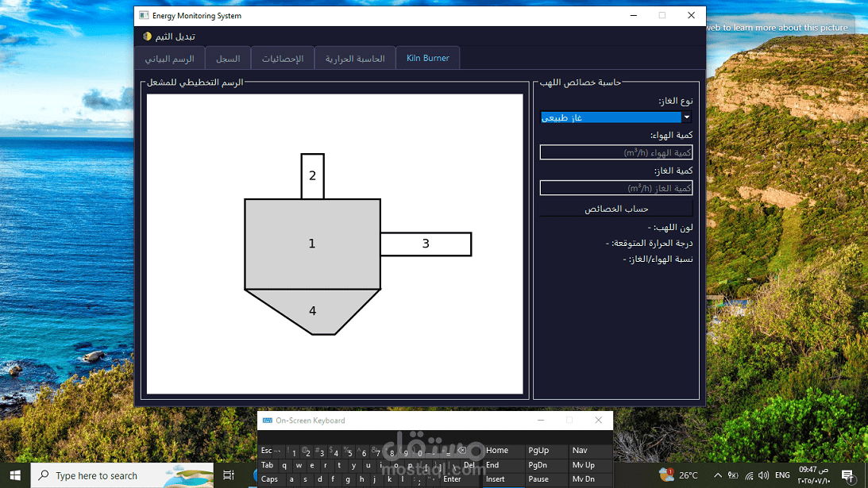Close the On-Screen Keyboard window

pos(599,421)
